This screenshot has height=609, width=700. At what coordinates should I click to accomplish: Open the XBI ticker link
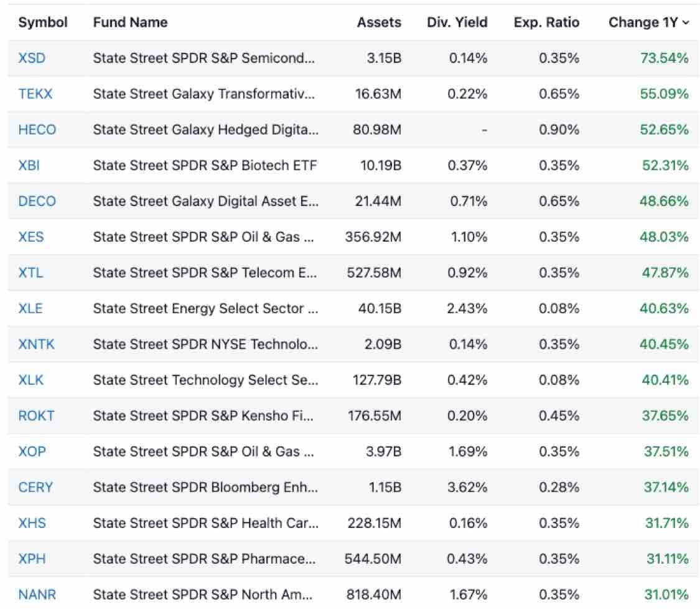tap(29, 165)
